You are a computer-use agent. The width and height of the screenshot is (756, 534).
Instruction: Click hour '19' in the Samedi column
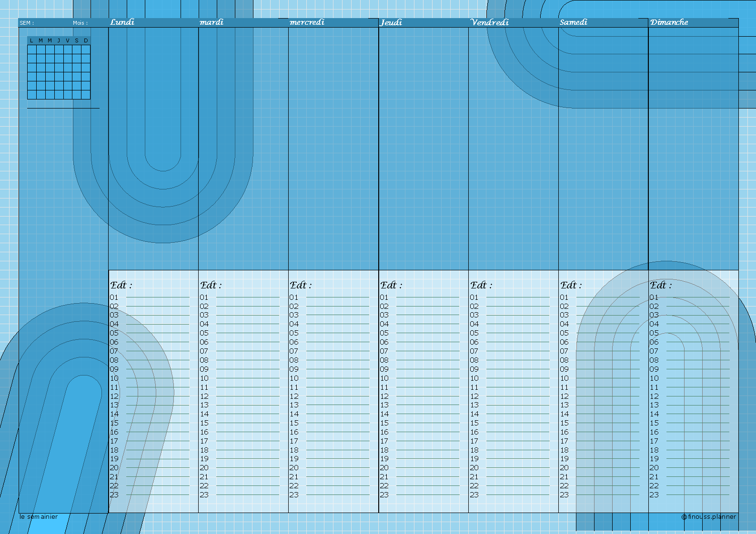[x=564, y=459]
